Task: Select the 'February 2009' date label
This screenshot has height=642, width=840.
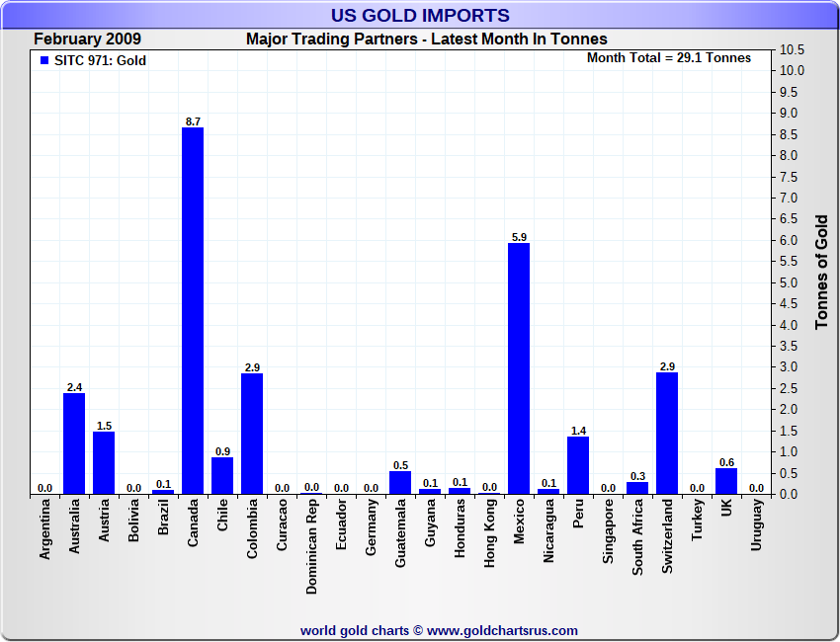Action: tap(87, 40)
